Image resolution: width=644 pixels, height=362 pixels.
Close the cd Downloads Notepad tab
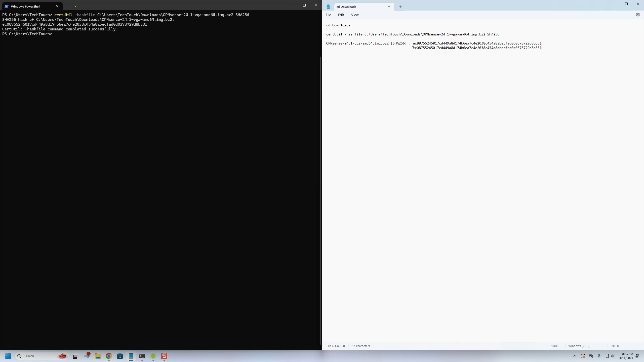[x=389, y=7]
